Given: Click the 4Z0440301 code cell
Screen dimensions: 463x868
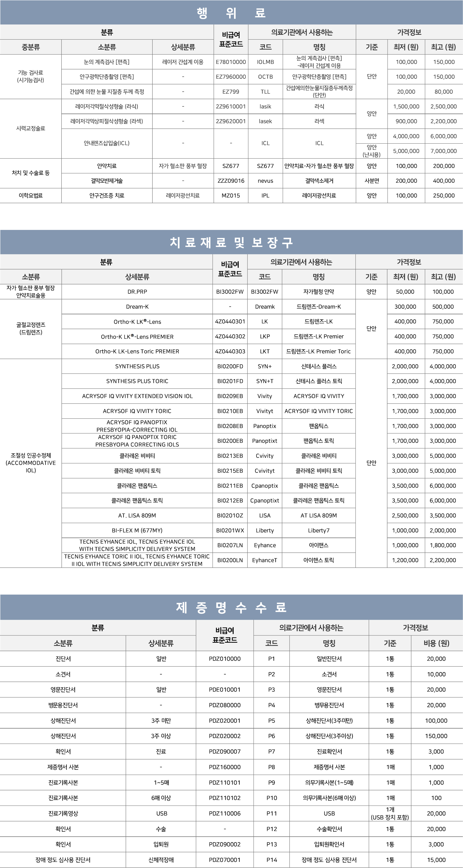Looking at the screenshot, I should (230, 322).
